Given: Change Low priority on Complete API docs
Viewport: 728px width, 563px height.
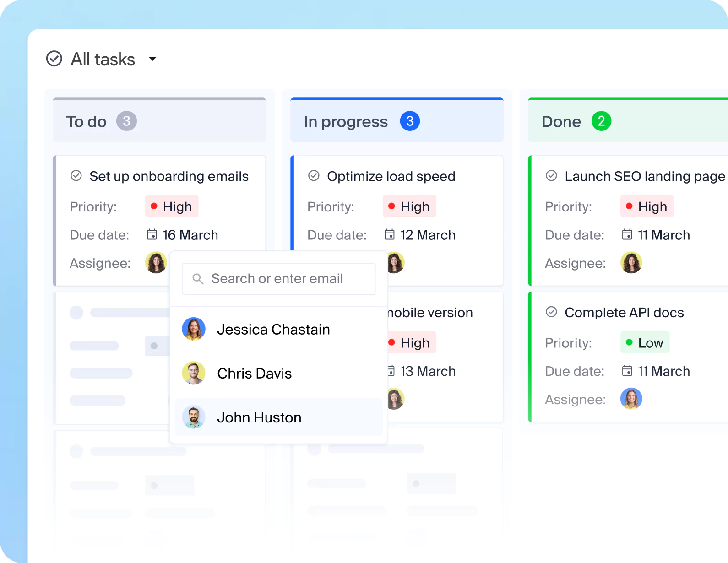Looking at the screenshot, I should [x=645, y=343].
